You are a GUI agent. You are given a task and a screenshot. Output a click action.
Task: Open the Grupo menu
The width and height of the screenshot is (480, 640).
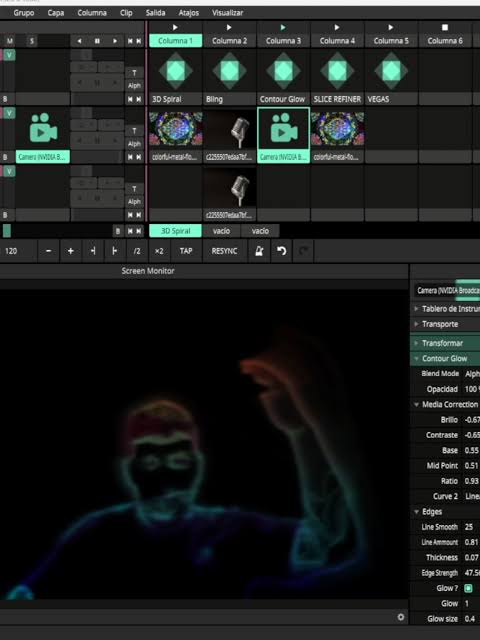click(x=24, y=13)
